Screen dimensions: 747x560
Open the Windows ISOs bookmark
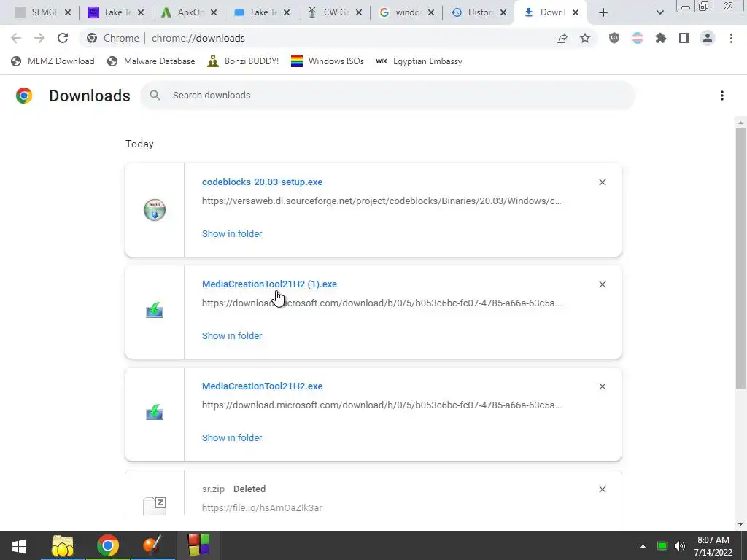point(328,61)
